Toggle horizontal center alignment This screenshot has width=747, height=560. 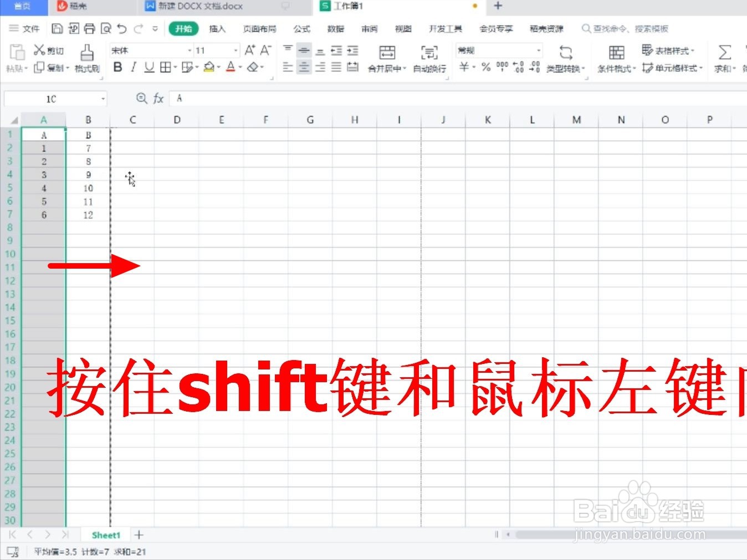[304, 67]
